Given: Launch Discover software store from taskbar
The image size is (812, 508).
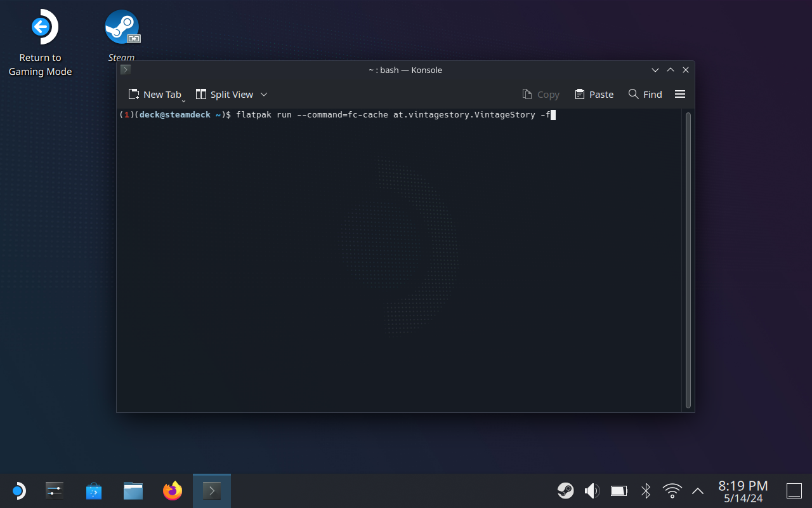Looking at the screenshot, I should [94, 490].
